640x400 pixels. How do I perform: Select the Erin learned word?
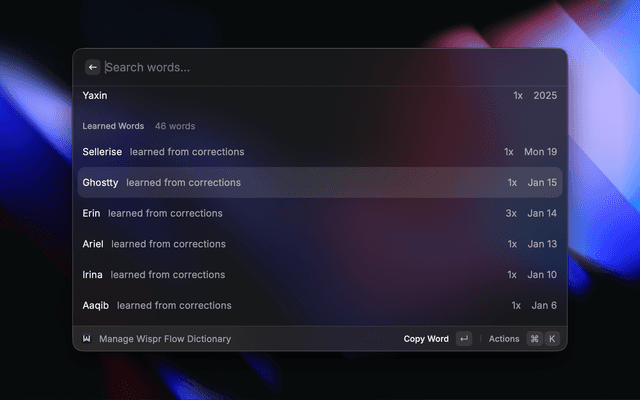tap(92, 213)
